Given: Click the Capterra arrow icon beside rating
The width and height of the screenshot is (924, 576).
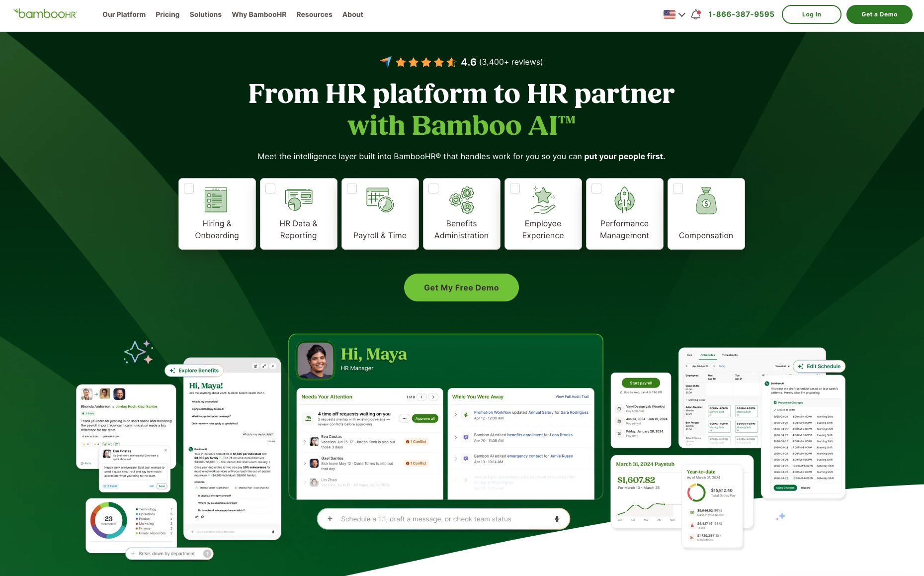Looking at the screenshot, I should [x=386, y=62].
